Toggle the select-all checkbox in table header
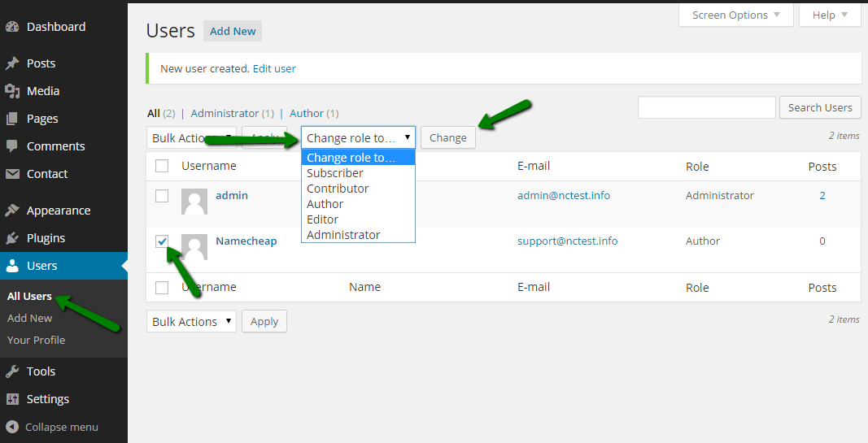This screenshot has height=443, width=868. point(162,166)
